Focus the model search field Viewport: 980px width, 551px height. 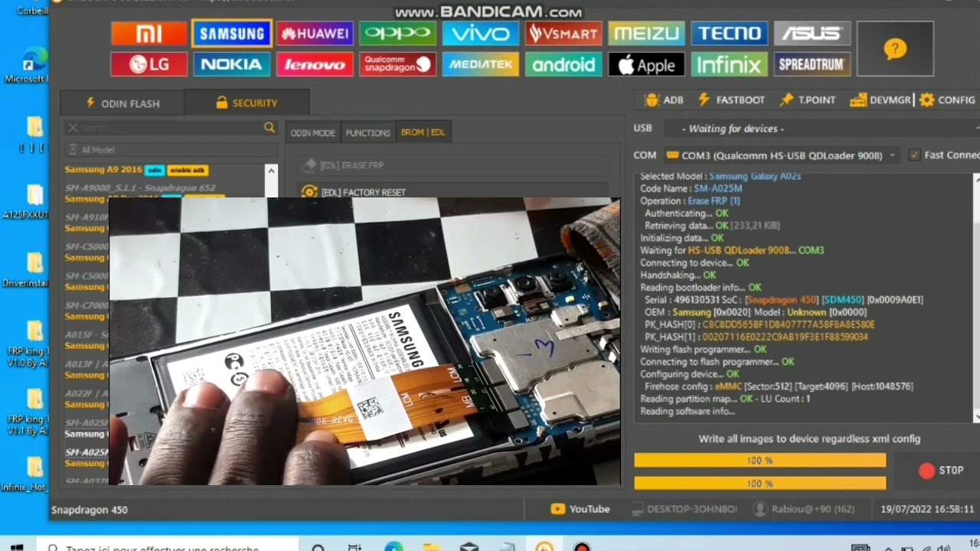pos(171,128)
